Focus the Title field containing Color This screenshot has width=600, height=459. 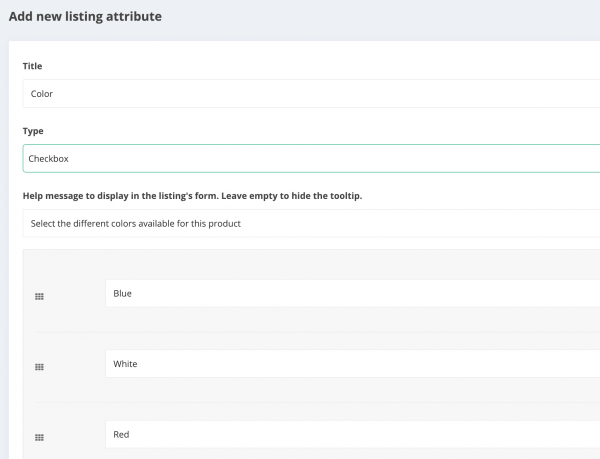(311, 94)
